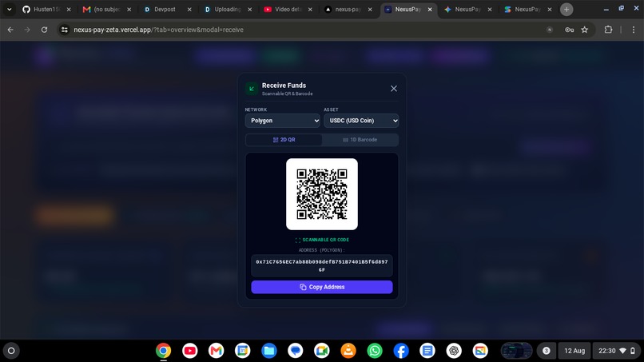Open the Chrome three-dot menu
This screenshot has height=362, width=644.
(x=634, y=30)
